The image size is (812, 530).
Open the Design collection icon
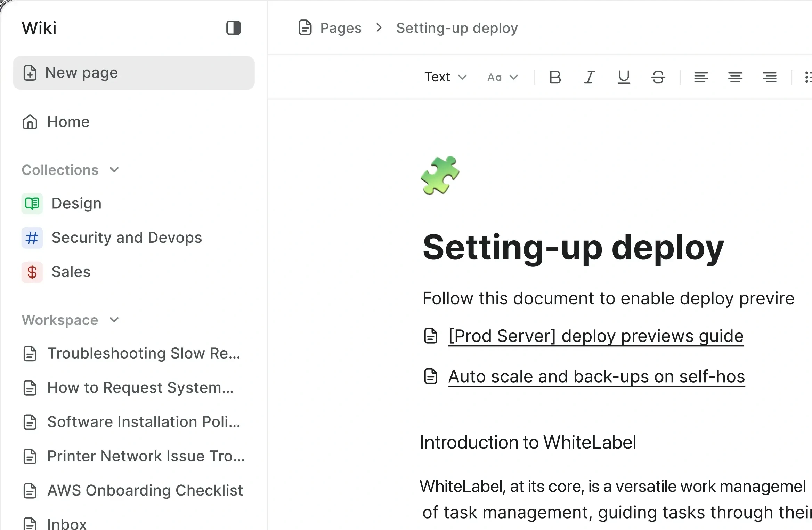coord(32,203)
